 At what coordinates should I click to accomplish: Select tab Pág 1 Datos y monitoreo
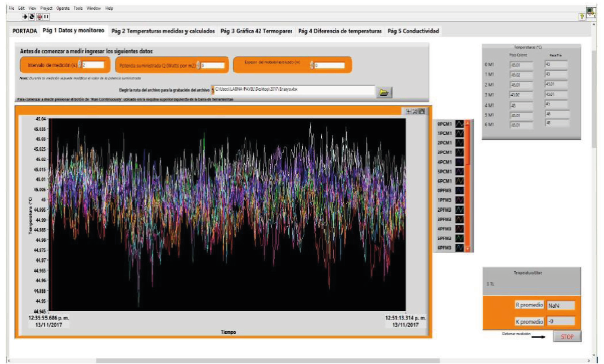pos(74,30)
